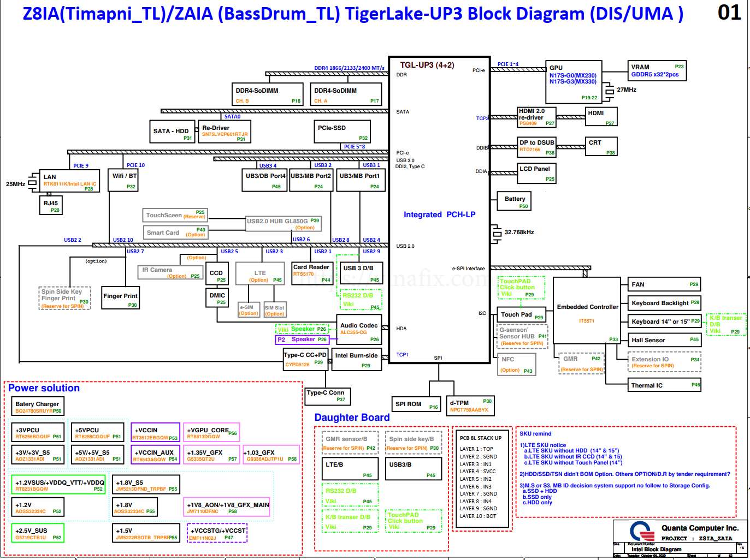Click the VRAM GDDR5 x32*2pcs block
This screenshot has width=750, height=560.
[x=657, y=71]
